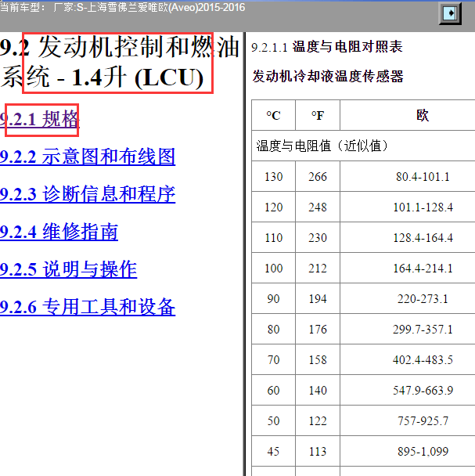This screenshot has width=475, height=476.
Task: Open the 9.2.5 说明与操作 link
Action: [69, 269]
